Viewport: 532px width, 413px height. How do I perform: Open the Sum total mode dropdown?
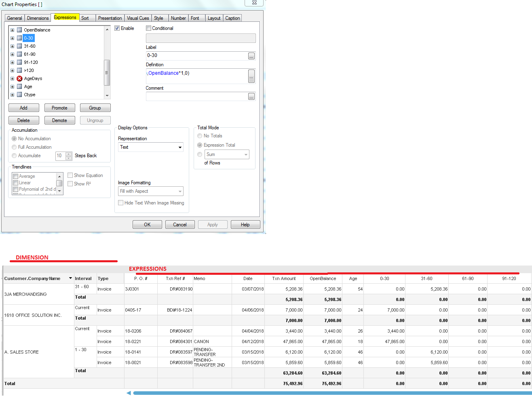pyautogui.click(x=227, y=154)
